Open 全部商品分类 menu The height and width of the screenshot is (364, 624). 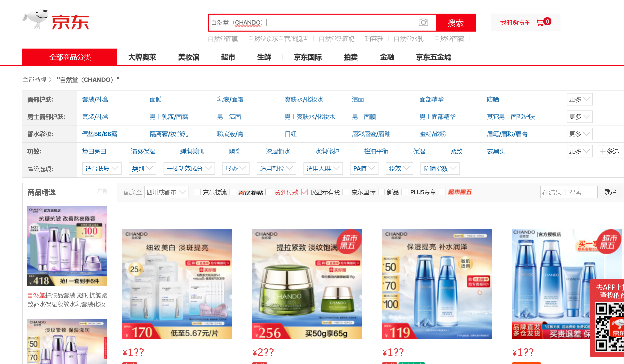click(70, 57)
